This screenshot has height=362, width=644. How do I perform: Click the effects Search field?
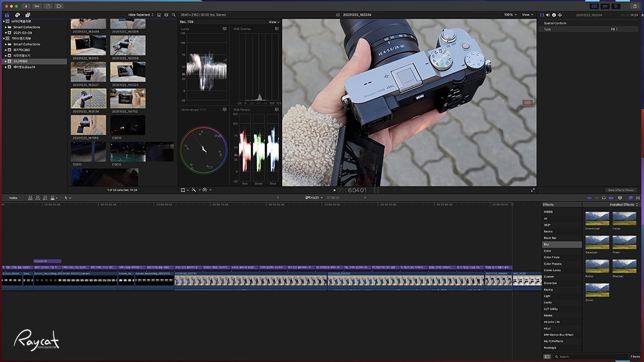pos(589,357)
